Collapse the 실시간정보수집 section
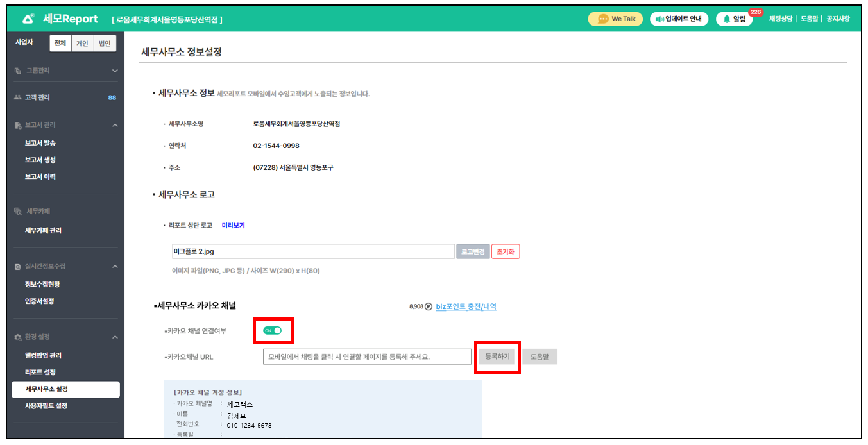The width and height of the screenshot is (868, 445). (115, 266)
